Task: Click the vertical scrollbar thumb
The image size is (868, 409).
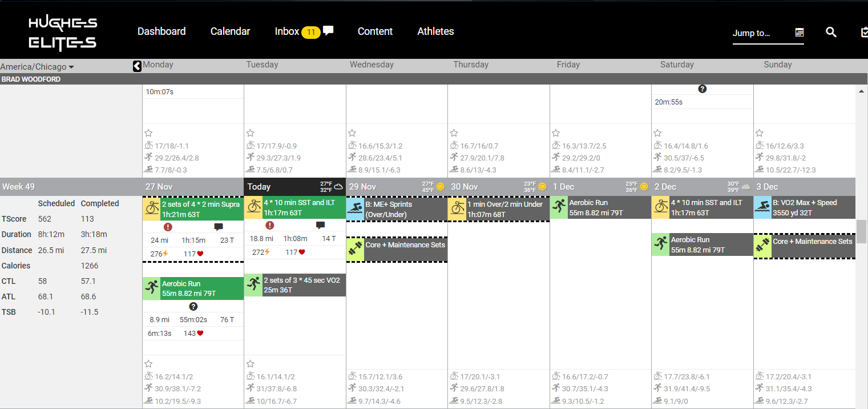Action: [861, 231]
